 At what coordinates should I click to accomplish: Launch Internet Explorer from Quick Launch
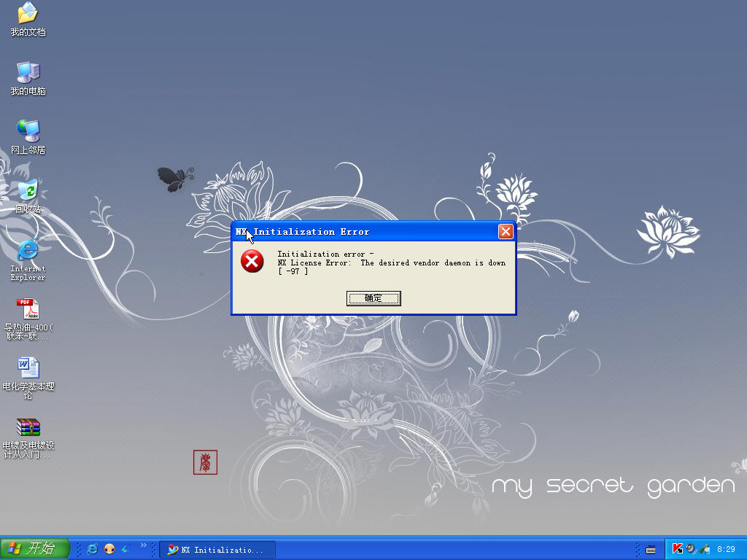point(93,549)
